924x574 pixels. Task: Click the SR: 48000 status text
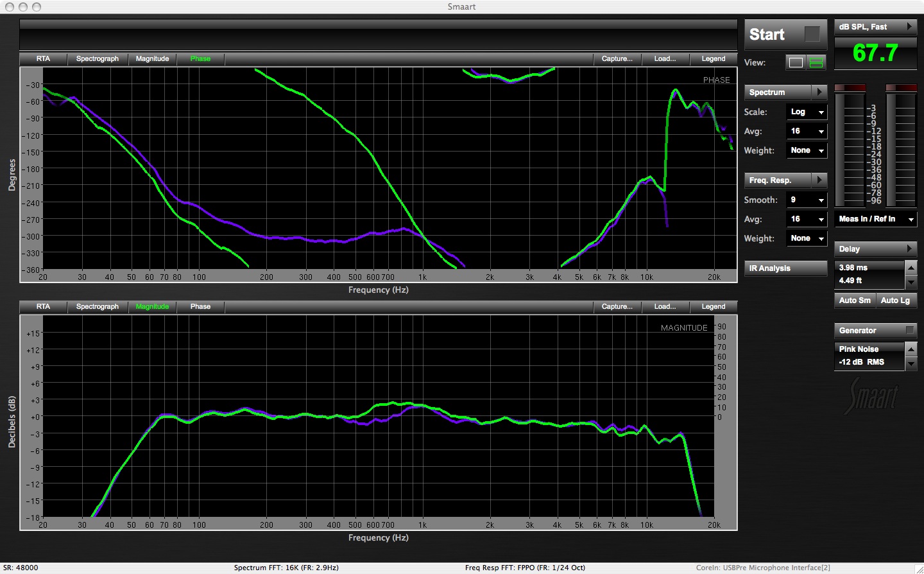click(21, 568)
